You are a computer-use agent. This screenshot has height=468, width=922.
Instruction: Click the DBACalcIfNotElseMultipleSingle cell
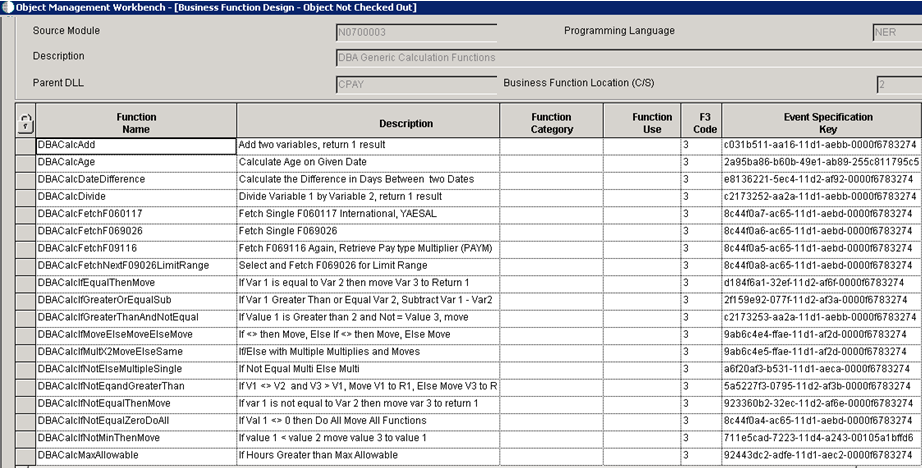136,370
